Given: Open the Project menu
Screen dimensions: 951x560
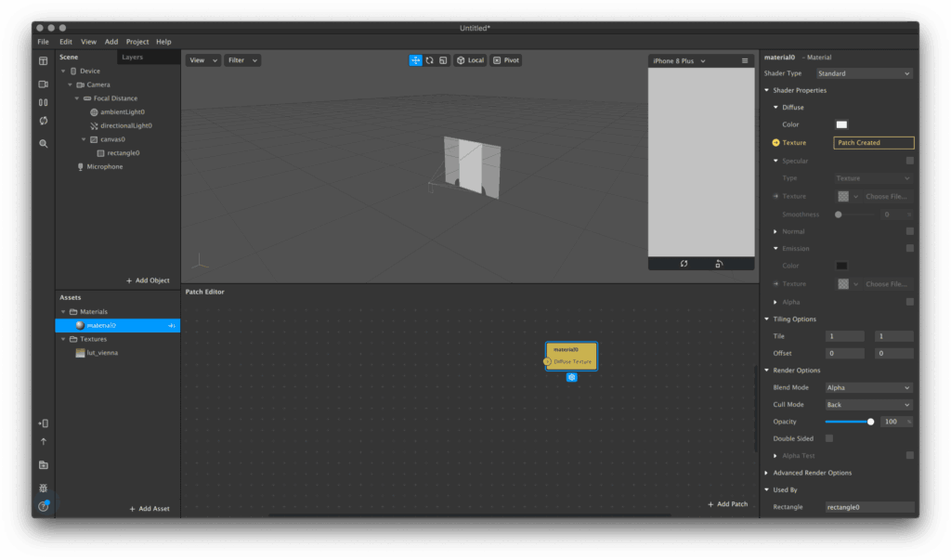Looking at the screenshot, I should [x=137, y=42].
